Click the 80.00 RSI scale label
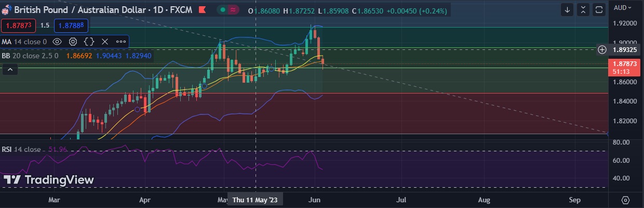 [x=621, y=142]
